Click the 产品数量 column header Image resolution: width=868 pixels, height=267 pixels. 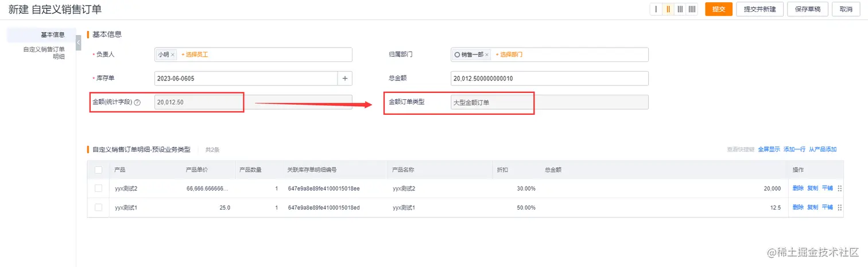(x=250, y=170)
